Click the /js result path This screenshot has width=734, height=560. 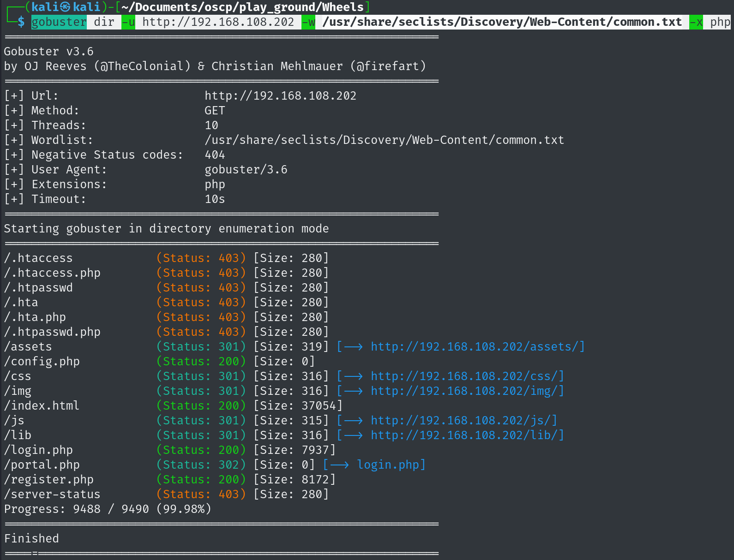[x=14, y=420]
